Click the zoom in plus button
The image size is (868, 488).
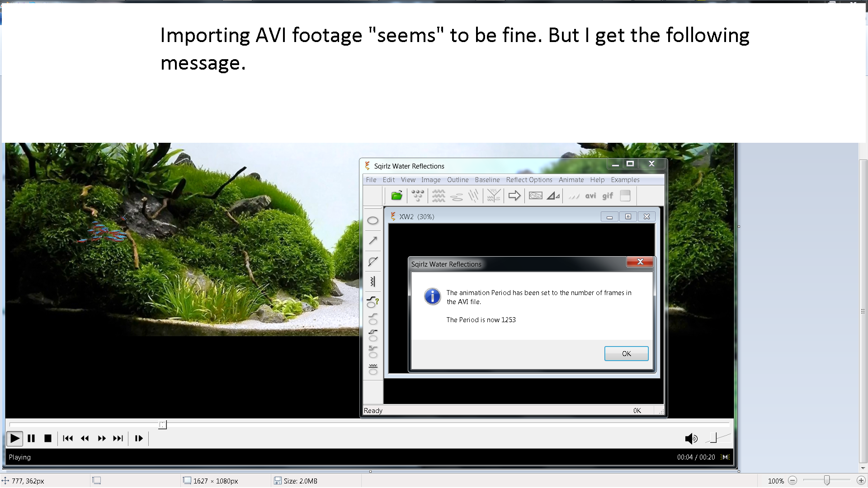point(861,481)
